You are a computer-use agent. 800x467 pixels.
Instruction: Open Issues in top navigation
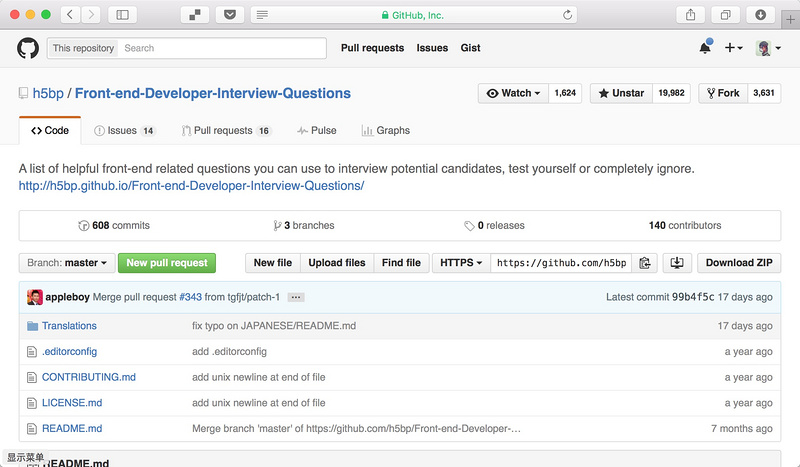point(432,48)
